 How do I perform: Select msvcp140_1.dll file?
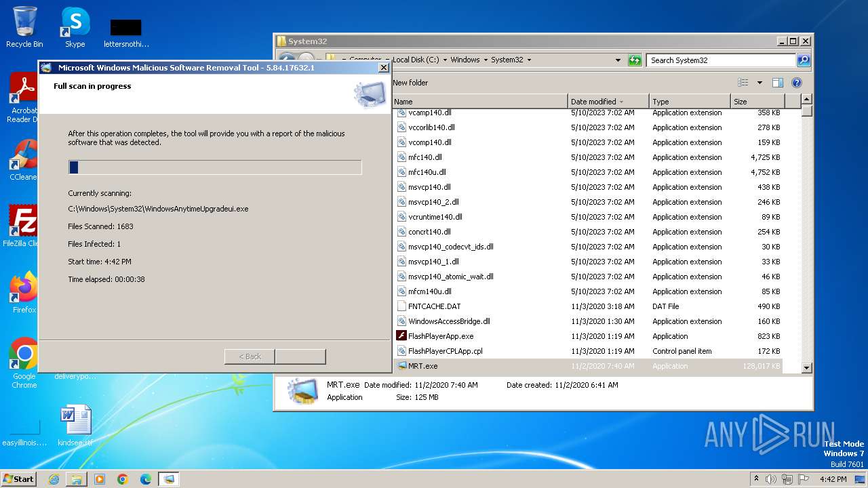coord(589,262)
